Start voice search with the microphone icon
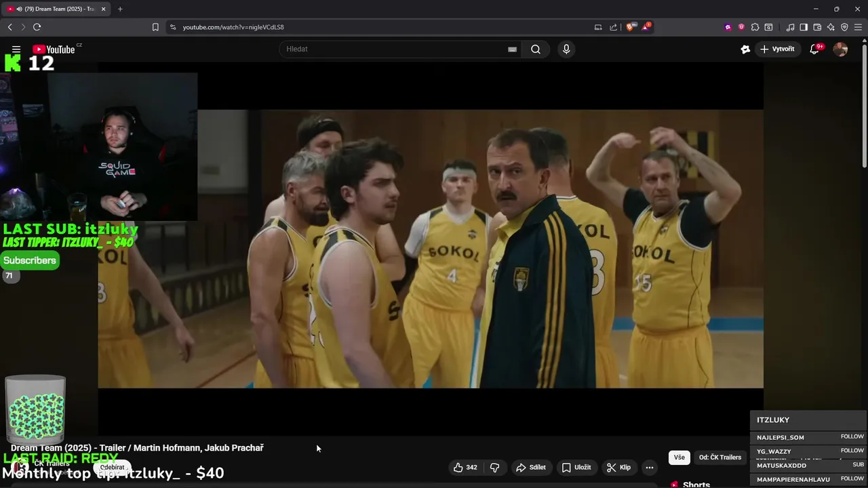Viewport: 868px width, 488px height. [566, 49]
